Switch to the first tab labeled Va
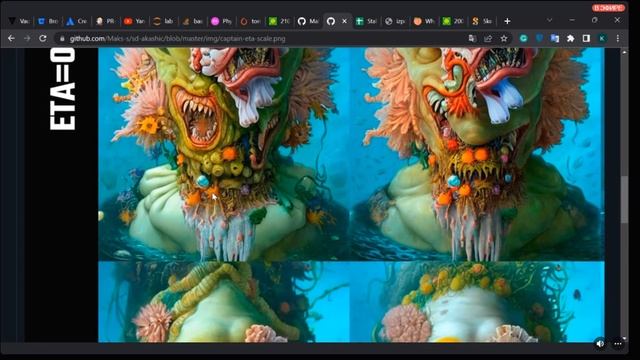Viewport: 640px width, 360px height. tap(19, 21)
